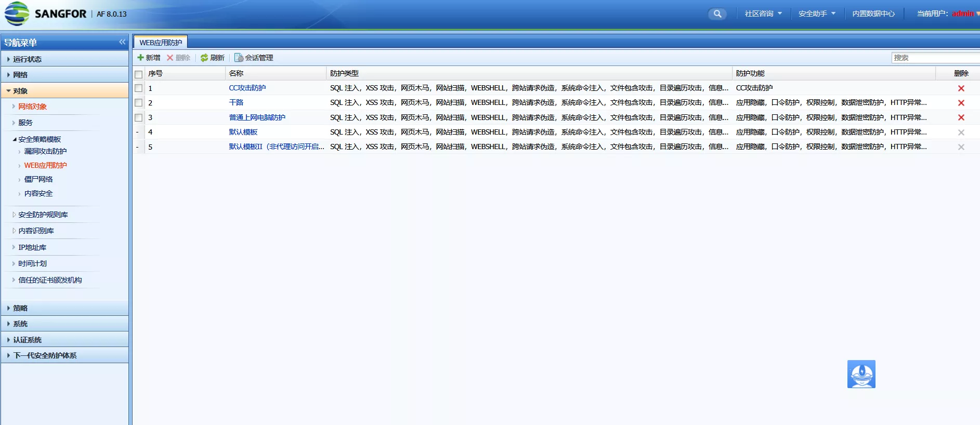This screenshot has height=425, width=980.
Task: Select 僵尸网络 in the template tree
Action: pos(38,179)
